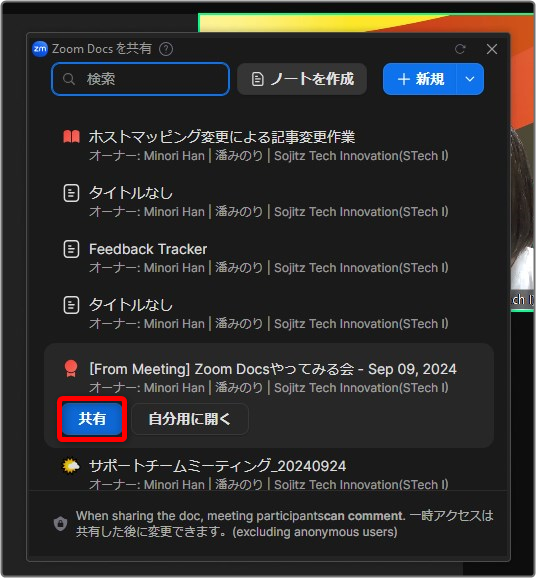The height and width of the screenshot is (578, 536).
Task: Click the red book icon of the first doc
Action: [x=71, y=136]
